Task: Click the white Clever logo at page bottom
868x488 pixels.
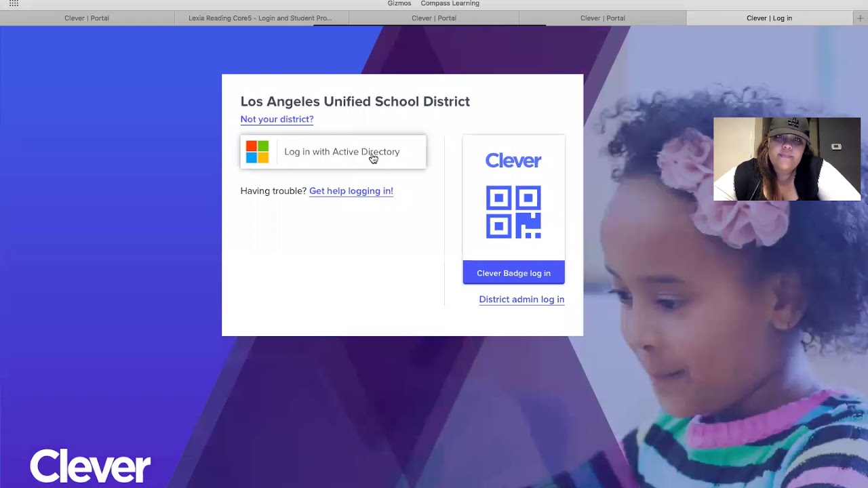Action: coord(90,466)
